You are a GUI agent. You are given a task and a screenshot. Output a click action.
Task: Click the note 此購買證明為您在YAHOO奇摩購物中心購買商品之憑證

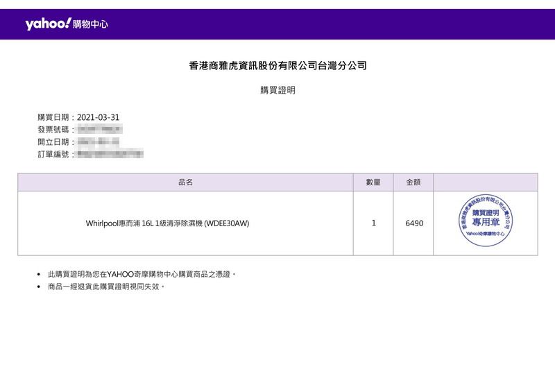142,274
